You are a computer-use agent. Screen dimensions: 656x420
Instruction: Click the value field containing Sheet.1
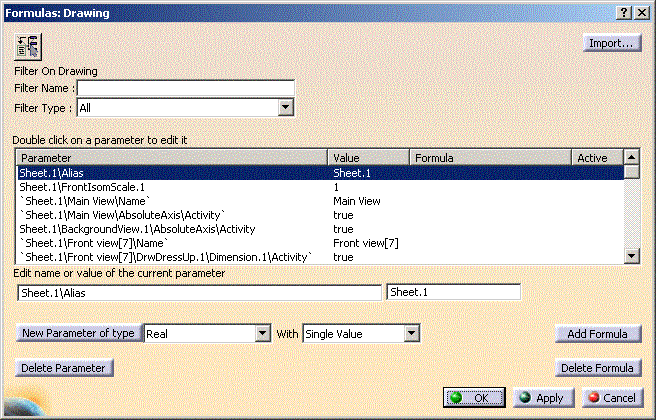[453, 292]
